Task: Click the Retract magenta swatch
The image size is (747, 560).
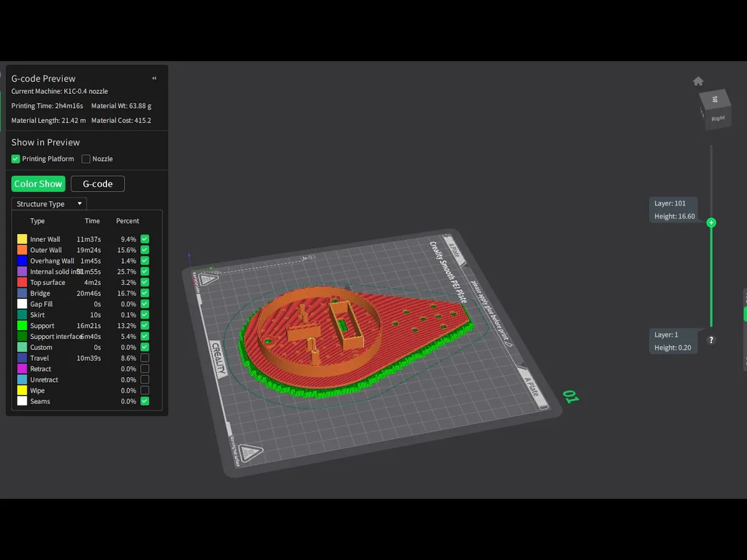Action: tap(22, 369)
